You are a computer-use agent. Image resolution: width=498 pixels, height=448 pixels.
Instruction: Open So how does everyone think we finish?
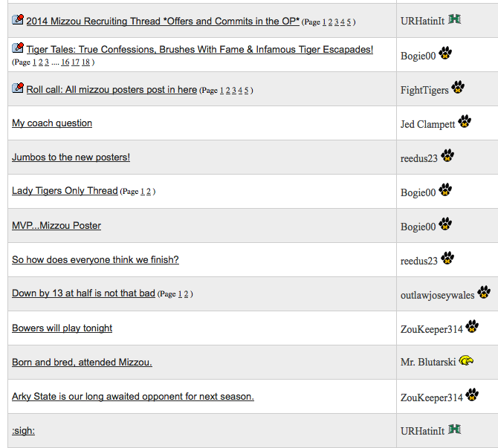click(95, 260)
